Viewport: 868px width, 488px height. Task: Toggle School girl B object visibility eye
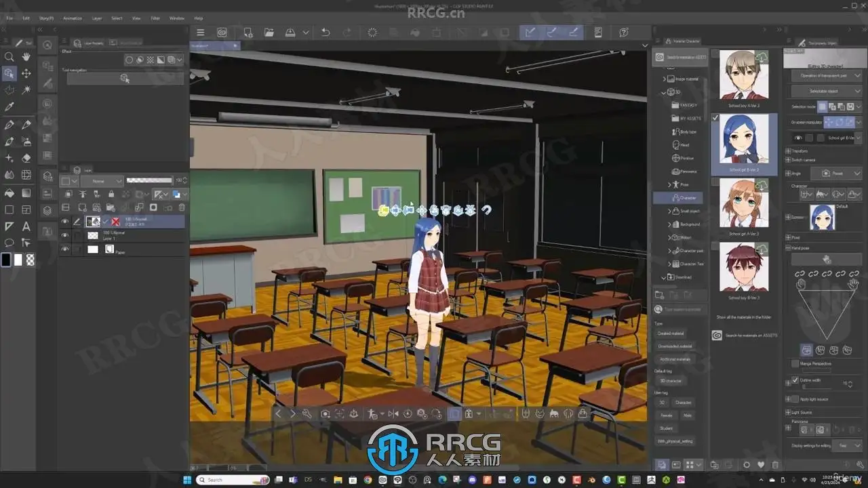point(799,138)
